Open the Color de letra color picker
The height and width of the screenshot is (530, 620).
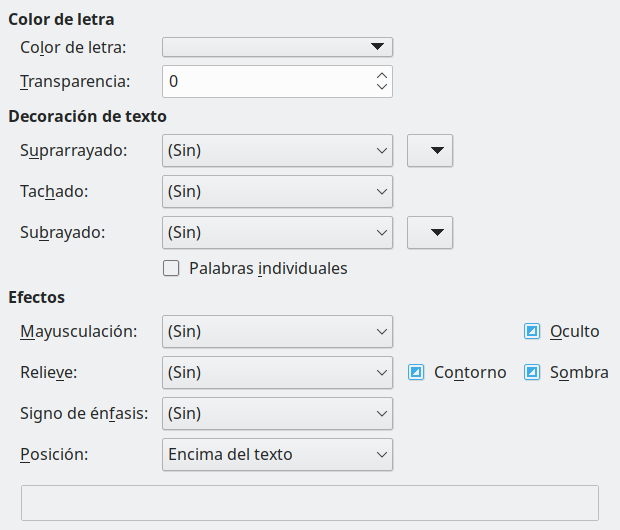coord(276,47)
